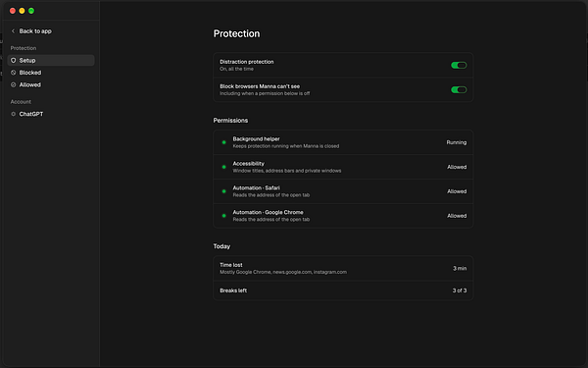This screenshot has width=588, height=368.
Task: Select the Accessibility permission label
Action: click(x=248, y=163)
